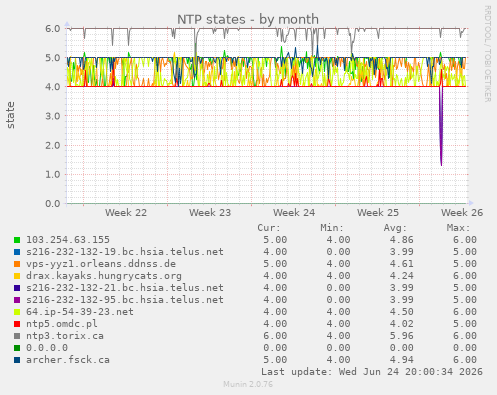Click the Avg value 4.24 for drax.kayaks.hungrycats.org
Viewport: 497px width, 395px height.
click(x=402, y=276)
